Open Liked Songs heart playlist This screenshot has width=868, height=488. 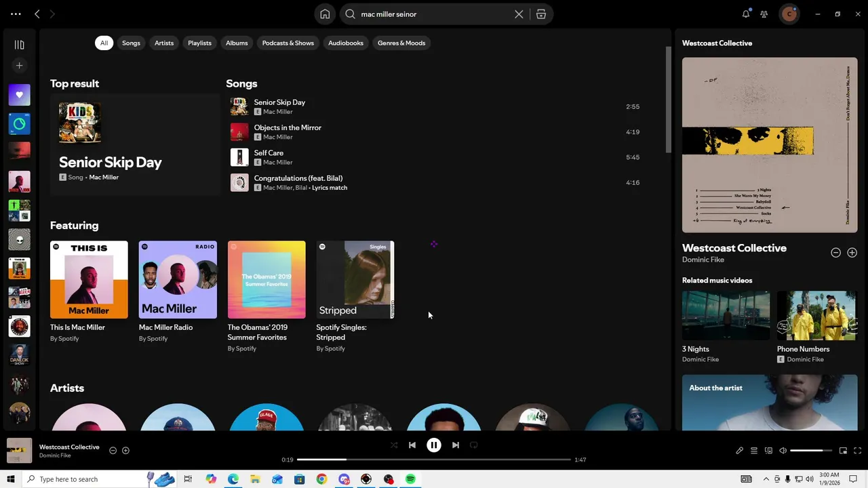coord(19,95)
